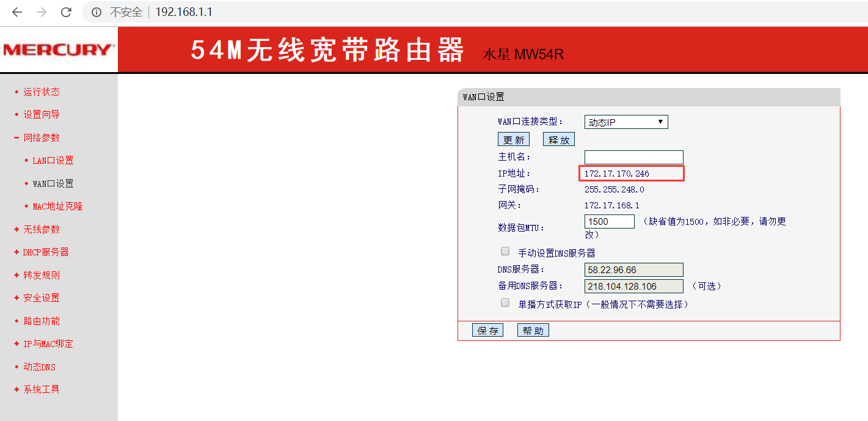Expand the 转发规则 section
868x421 pixels.
pyautogui.click(x=42, y=276)
